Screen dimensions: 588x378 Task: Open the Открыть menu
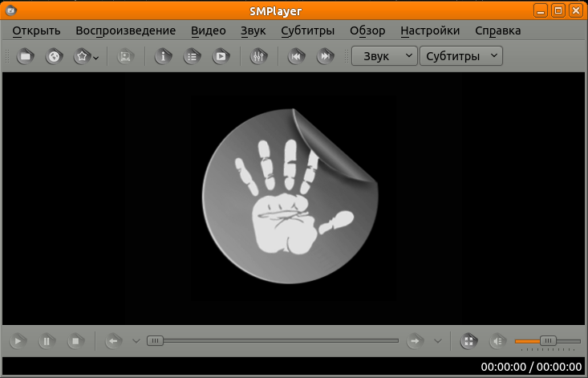[x=36, y=30]
